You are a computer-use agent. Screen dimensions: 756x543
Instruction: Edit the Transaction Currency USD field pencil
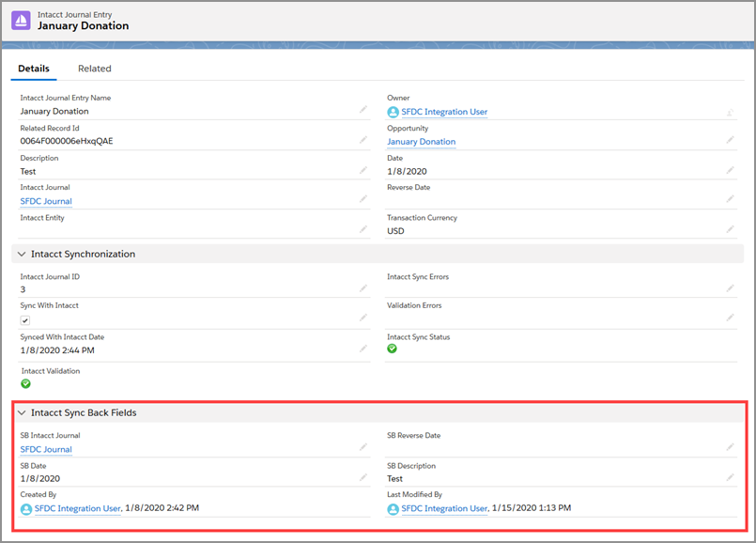[x=730, y=229]
